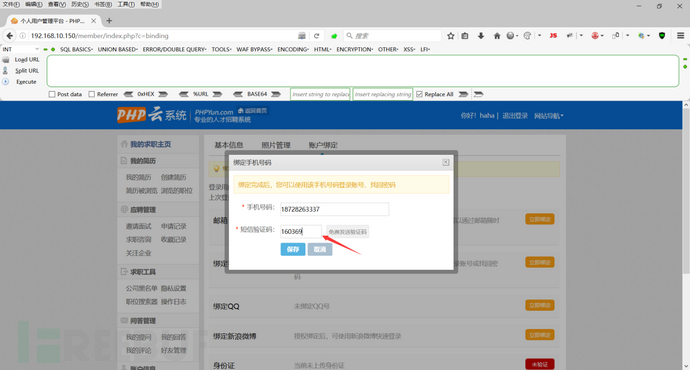Switch to the 账户绑定 tab
Viewport: 690px width, 370px height.
tap(323, 145)
